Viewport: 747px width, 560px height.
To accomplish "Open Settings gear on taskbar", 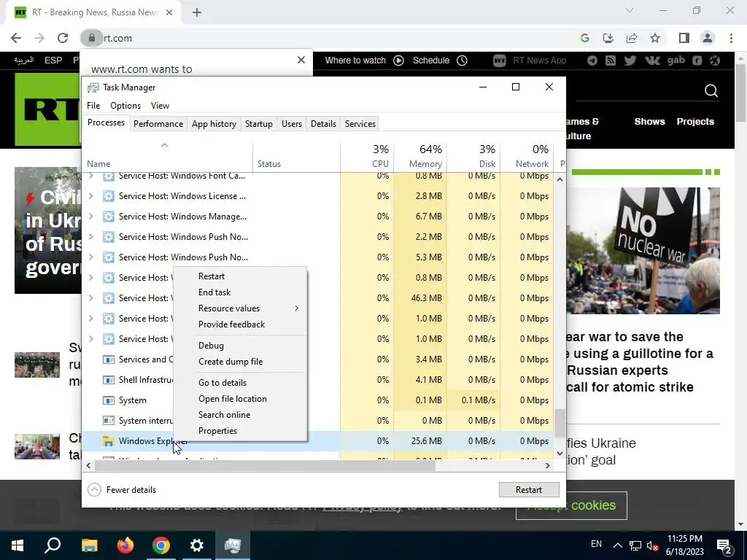I will coord(196,545).
